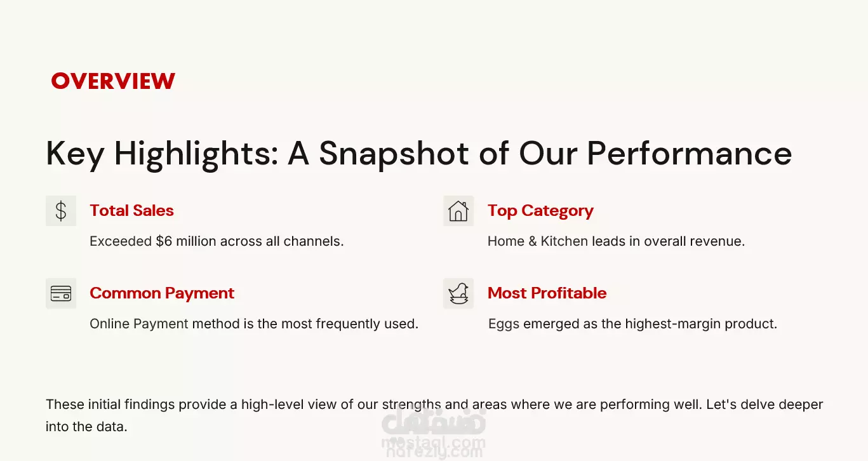Open the nafezly.com watermark link

434,453
